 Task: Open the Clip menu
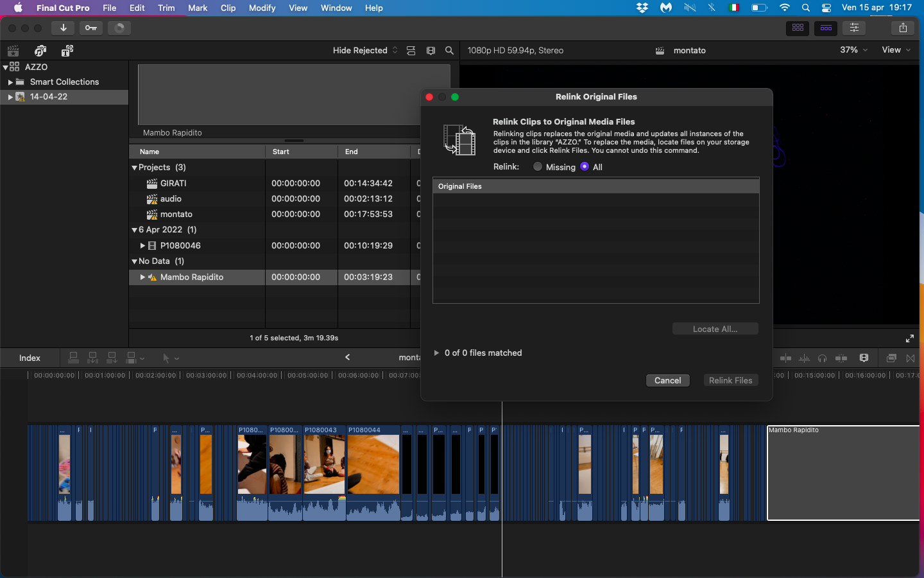228,8
